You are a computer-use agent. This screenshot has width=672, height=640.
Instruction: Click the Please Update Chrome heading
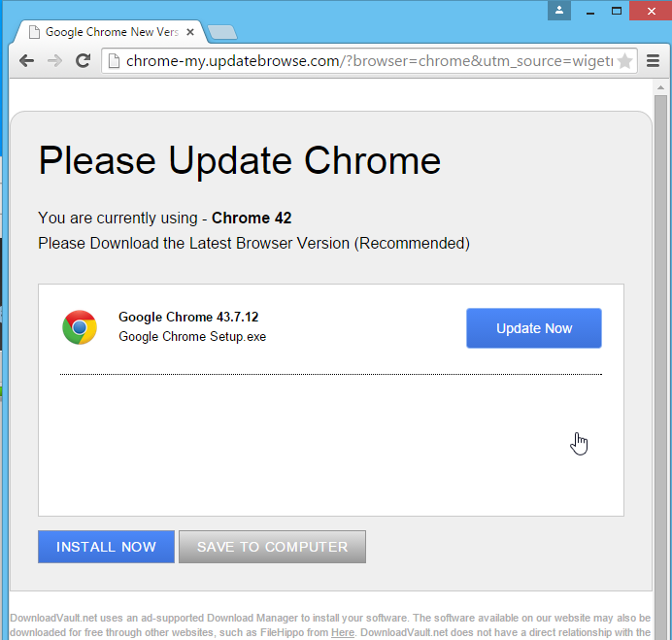pos(240,161)
